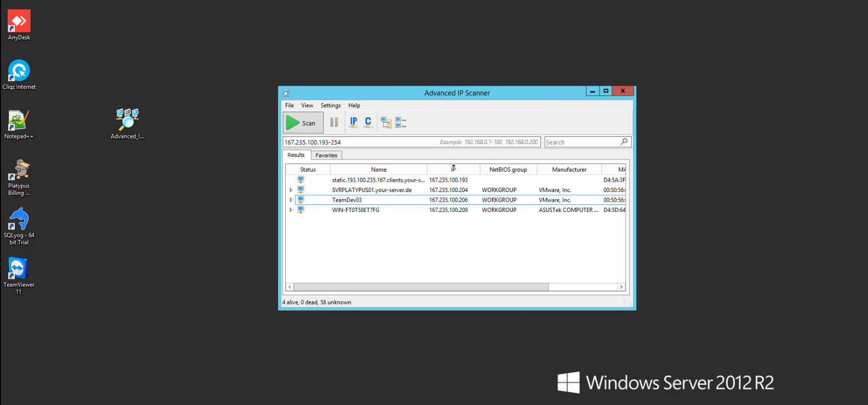Select the TeamDev03 host name
Image resolution: width=868 pixels, height=405 pixels.
[347, 200]
